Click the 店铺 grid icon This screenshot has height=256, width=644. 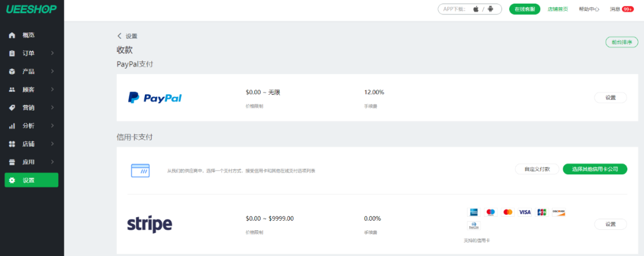click(12, 144)
